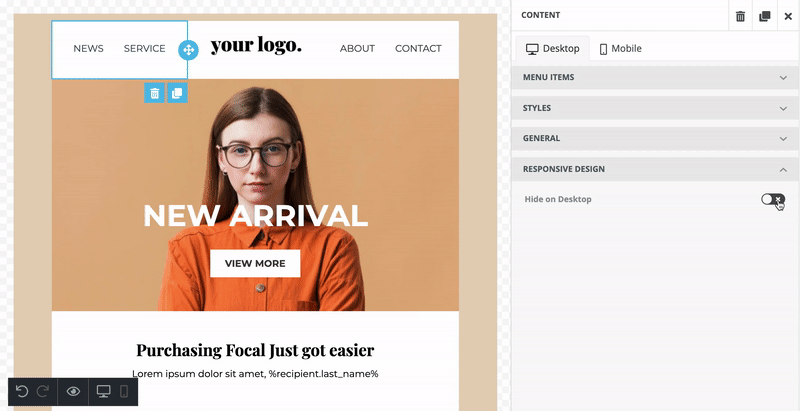Screen dimensions: 800x411
Task: Expand the General section
Action: [655, 138]
